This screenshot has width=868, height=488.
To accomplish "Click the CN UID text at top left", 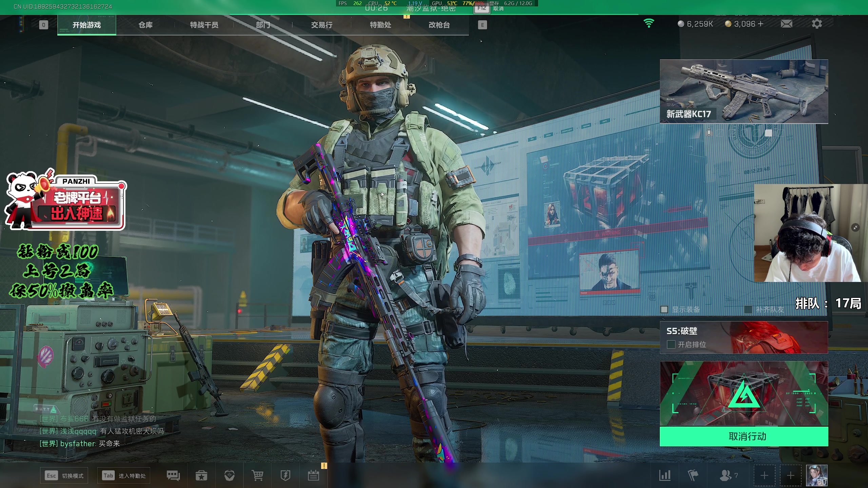I will pyautogui.click(x=63, y=6).
